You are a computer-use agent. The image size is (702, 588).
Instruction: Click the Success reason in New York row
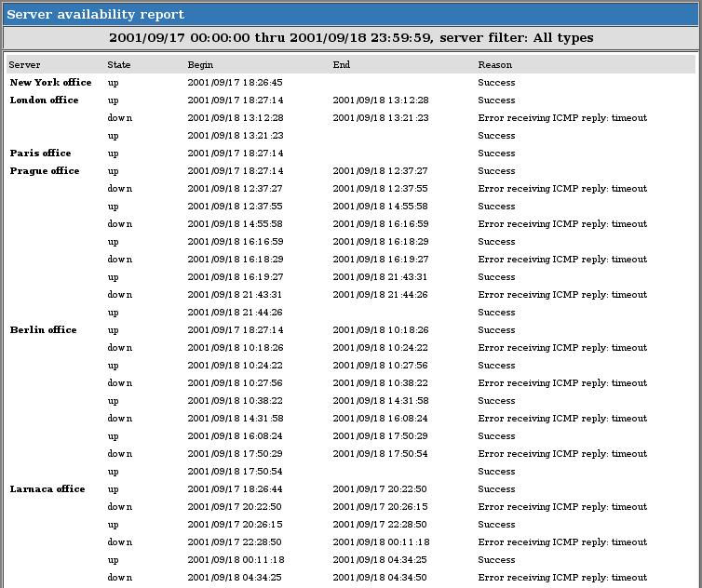496,82
